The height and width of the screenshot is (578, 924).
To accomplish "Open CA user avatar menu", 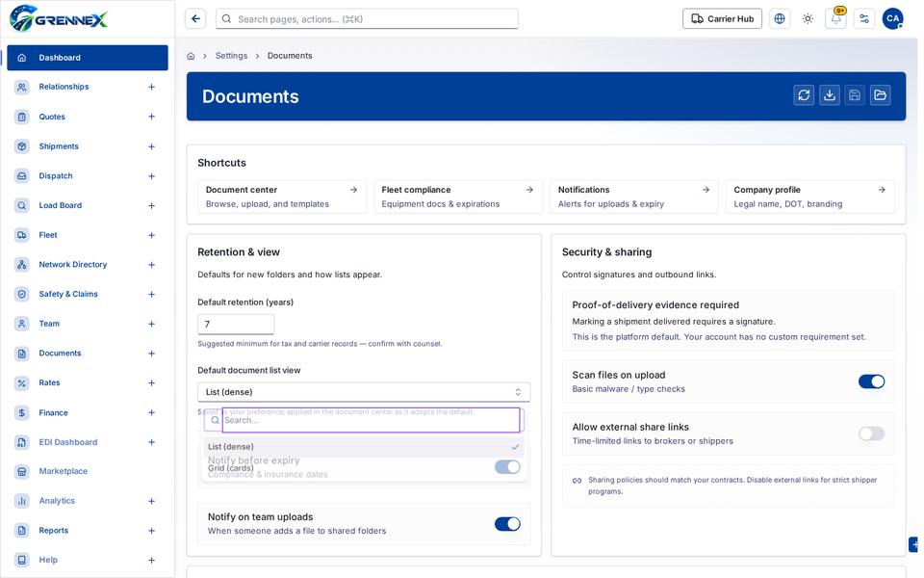I will point(893,19).
